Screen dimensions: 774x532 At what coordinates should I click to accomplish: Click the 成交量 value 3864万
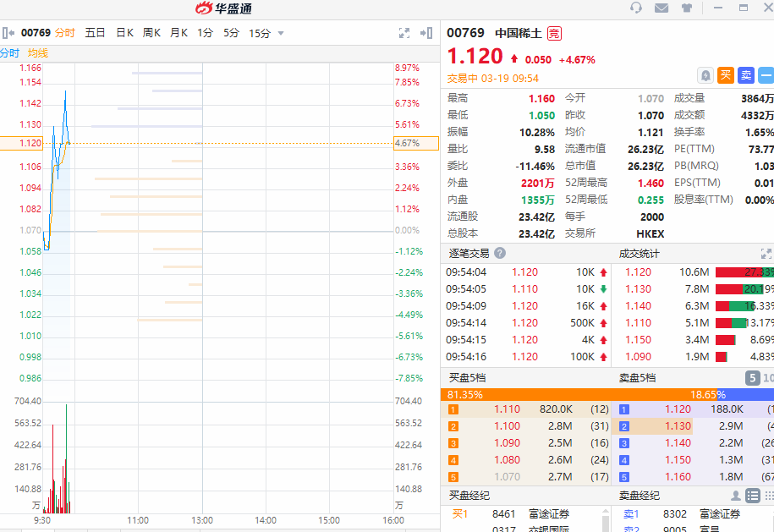click(x=757, y=99)
